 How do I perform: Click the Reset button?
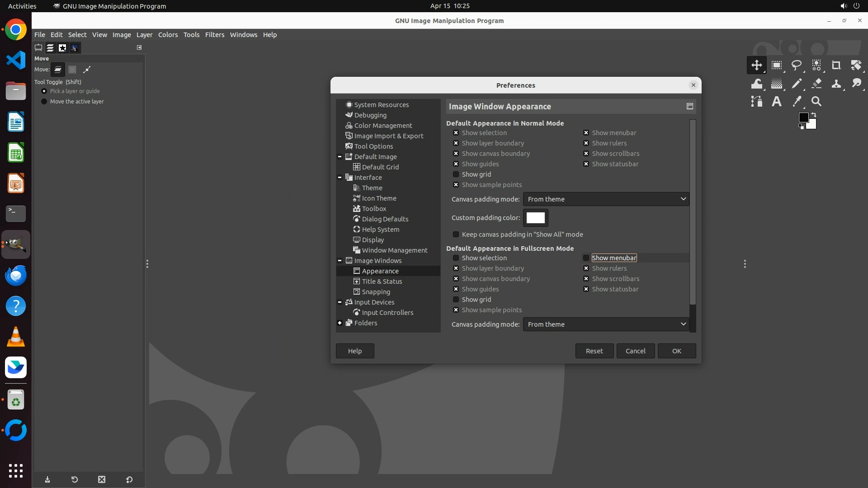point(594,351)
